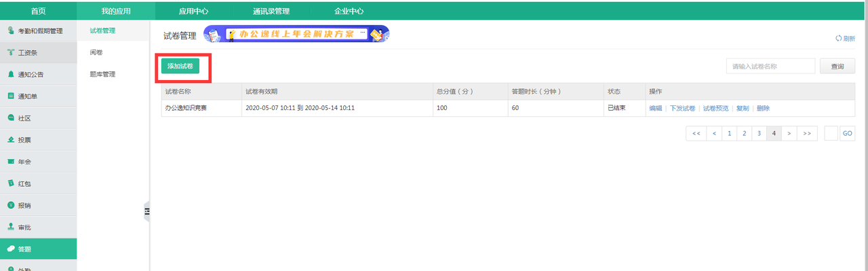
Task: Click the 复制 link in the row
Action: coord(743,108)
